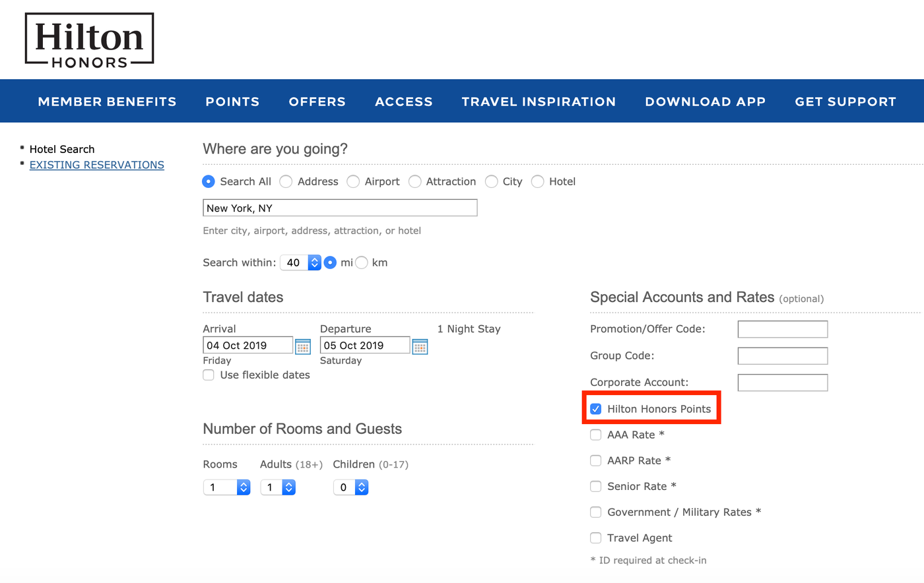This screenshot has height=583, width=924.
Task: Open the EXISTING RESERVATIONS link
Action: pyautogui.click(x=96, y=165)
